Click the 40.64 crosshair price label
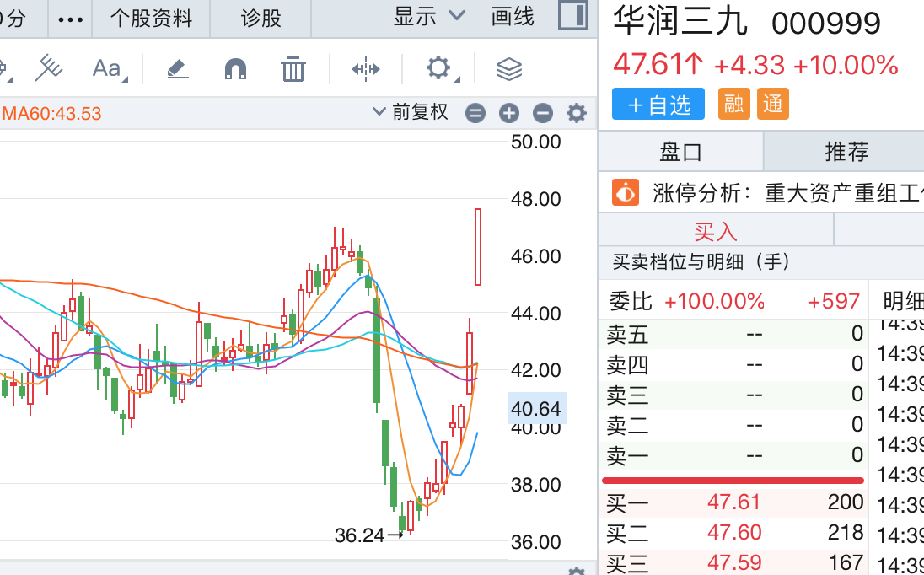Viewport: 924px width, 575px height. click(x=536, y=408)
